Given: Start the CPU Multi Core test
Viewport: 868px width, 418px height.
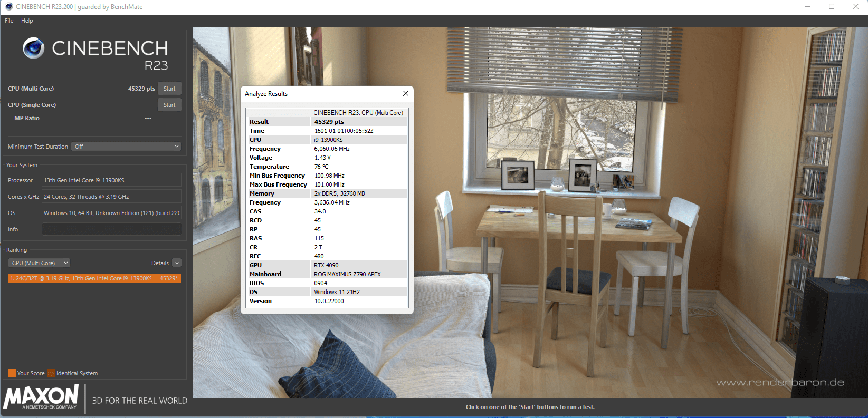Looking at the screenshot, I should [169, 89].
